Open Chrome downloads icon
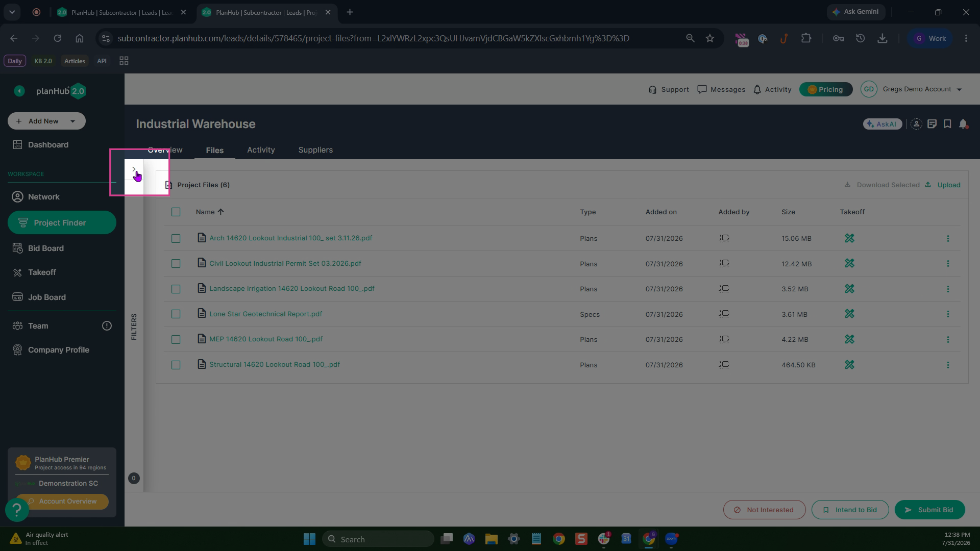The image size is (980, 551). click(x=882, y=38)
